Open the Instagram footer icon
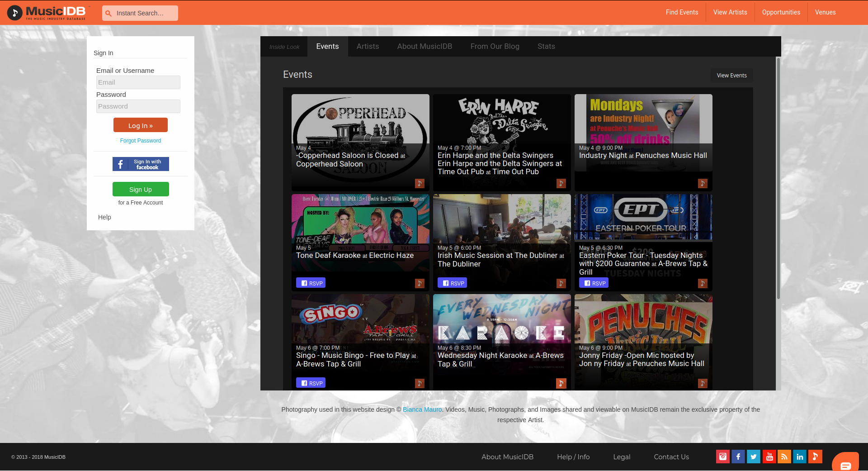The image size is (868, 471). coord(723,457)
